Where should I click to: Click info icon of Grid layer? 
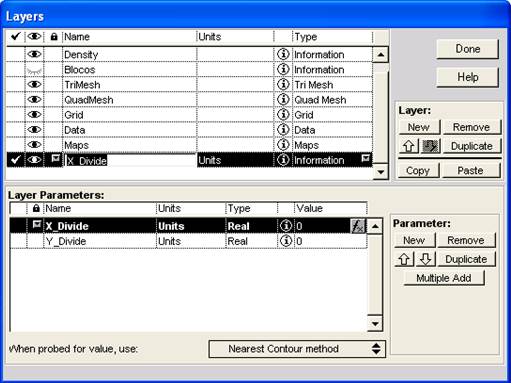click(x=283, y=114)
